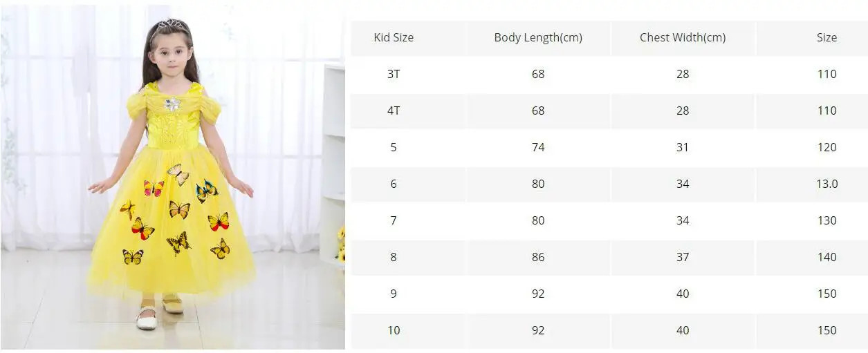Select the Chest Width(cm) column header
The image size is (868, 353).
click(x=683, y=37)
